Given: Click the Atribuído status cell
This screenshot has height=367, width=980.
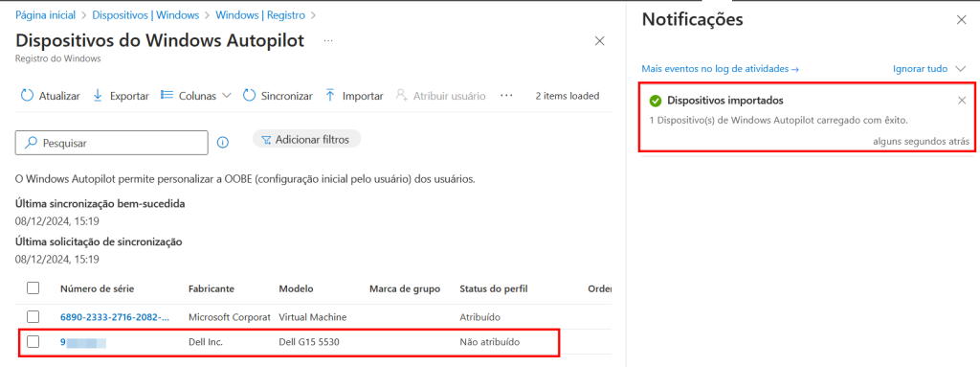Looking at the screenshot, I should [480, 317].
